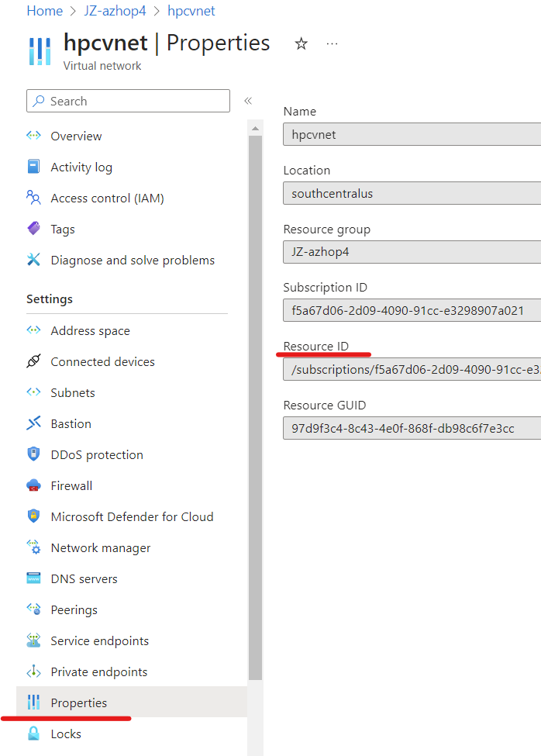
Task: Open Microsoft Defender for Cloud
Action: (x=132, y=516)
